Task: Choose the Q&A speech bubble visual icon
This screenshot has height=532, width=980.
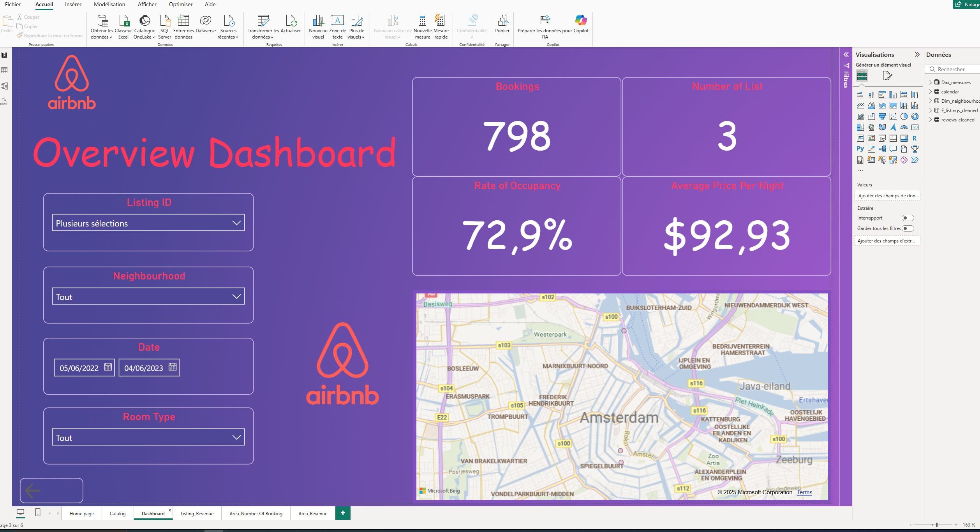Action: (893, 149)
